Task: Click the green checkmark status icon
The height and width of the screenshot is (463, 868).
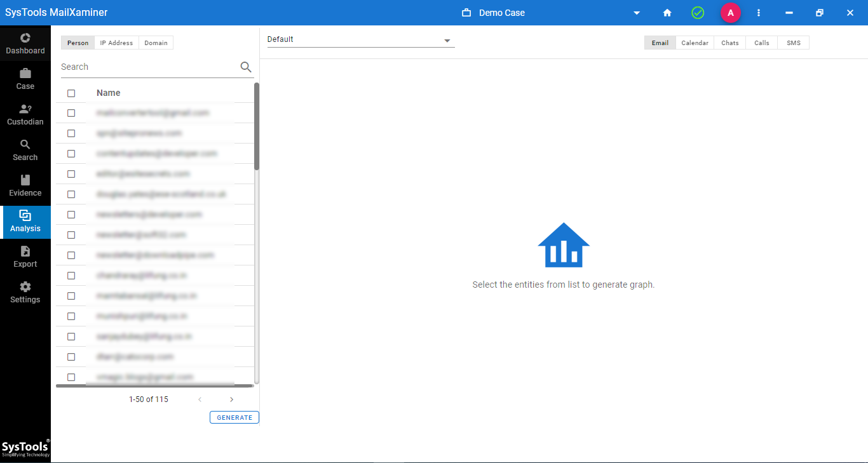Action: (x=698, y=13)
